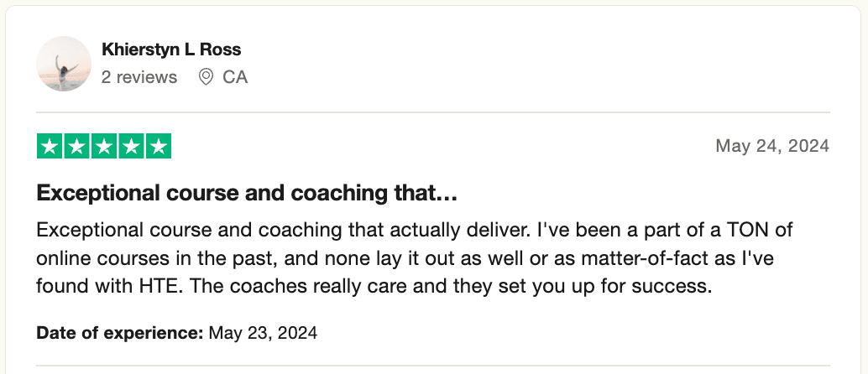868x374 pixels.
Task: Click the fifth green rating star
Action: [158, 146]
